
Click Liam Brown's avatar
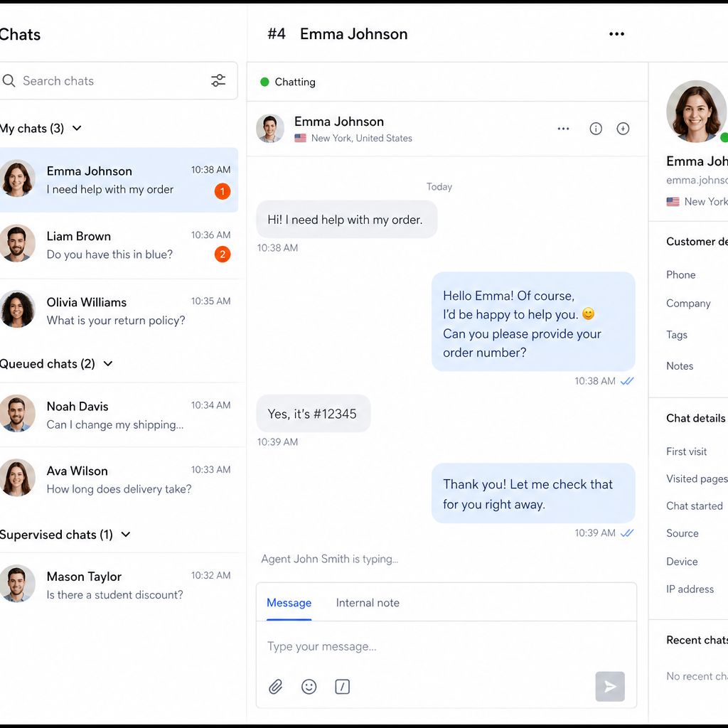[x=17, y=244]
